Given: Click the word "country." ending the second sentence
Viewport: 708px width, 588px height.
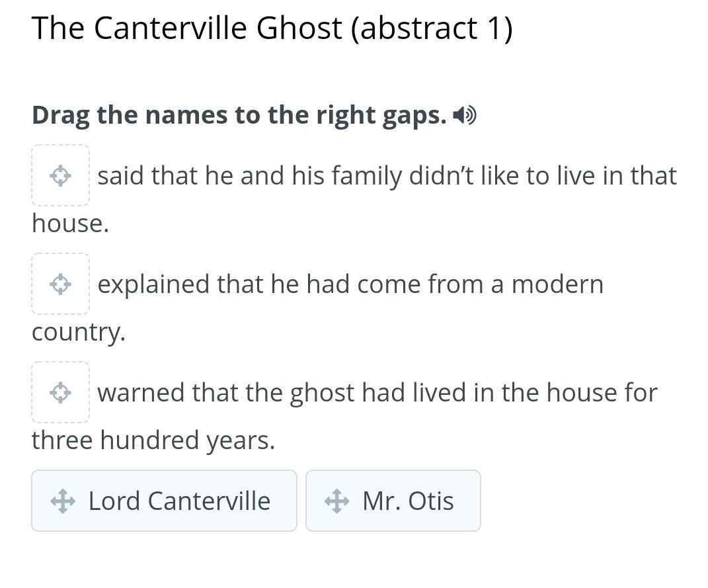Looking at the screenshot, I should 78,332.
